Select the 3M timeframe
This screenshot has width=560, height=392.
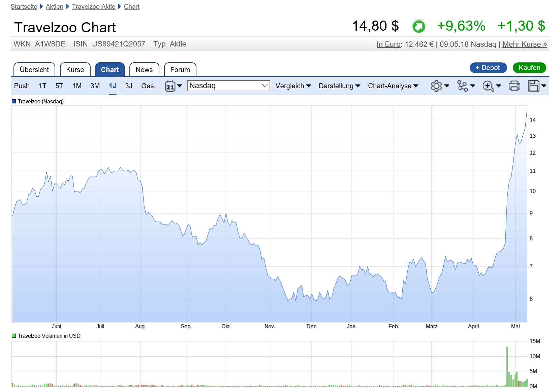point(95,86)
